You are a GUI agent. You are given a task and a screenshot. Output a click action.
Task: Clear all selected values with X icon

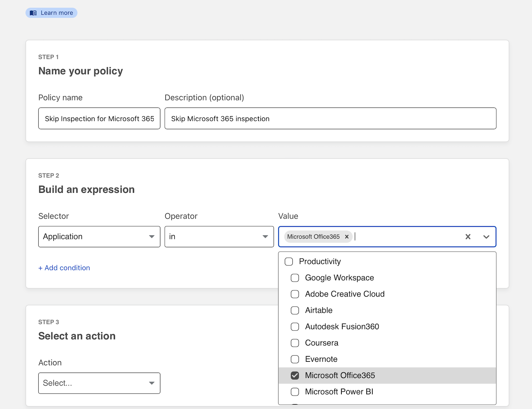(x=468, y=237)
